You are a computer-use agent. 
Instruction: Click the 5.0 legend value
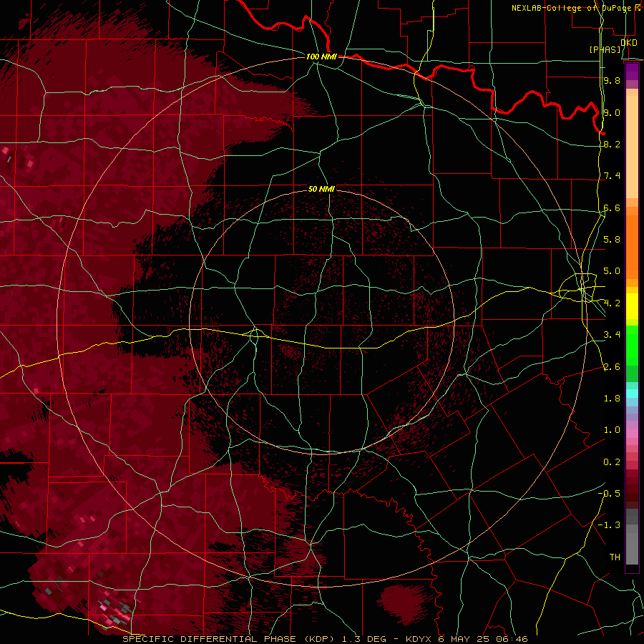(x=612, y=271)
